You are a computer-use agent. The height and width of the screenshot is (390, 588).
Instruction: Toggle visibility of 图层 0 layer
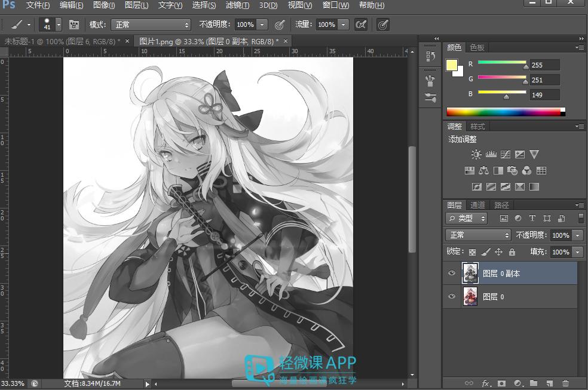[452, 296]
